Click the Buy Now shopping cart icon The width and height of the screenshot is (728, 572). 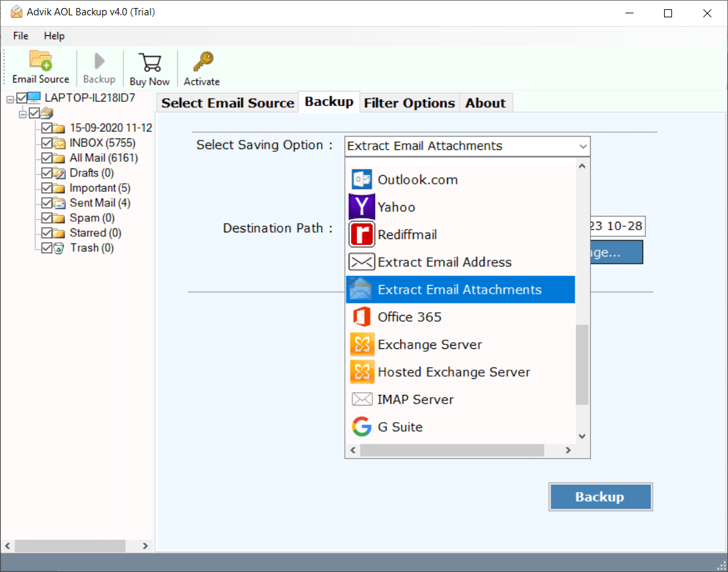(x=149, y=63)
